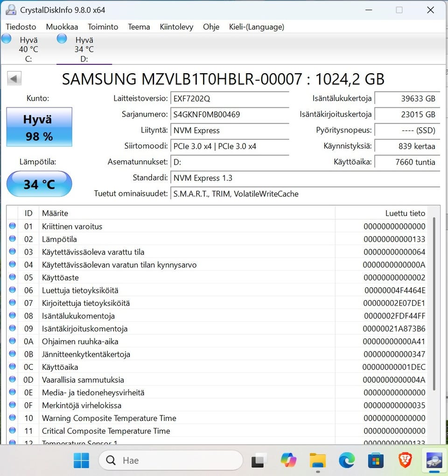Click the raw value 0000002FDF44FF
The image size is (448, 476).
coord(394,316)
